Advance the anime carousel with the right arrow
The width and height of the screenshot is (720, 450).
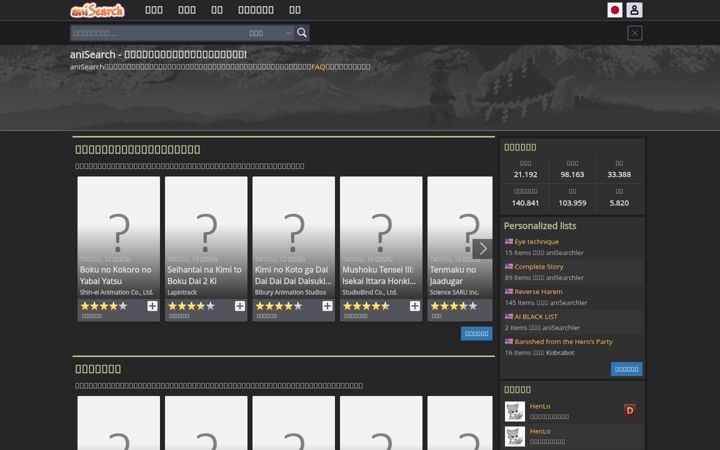(483, 248)
